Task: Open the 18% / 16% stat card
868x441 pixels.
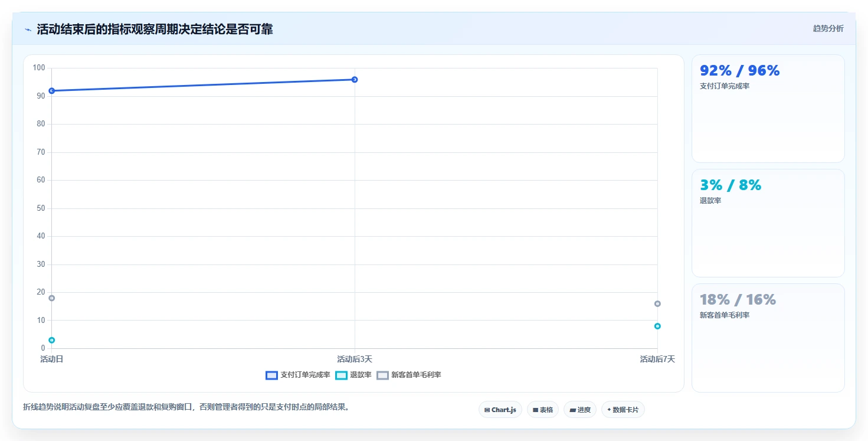Action: (x=768, y=338)
